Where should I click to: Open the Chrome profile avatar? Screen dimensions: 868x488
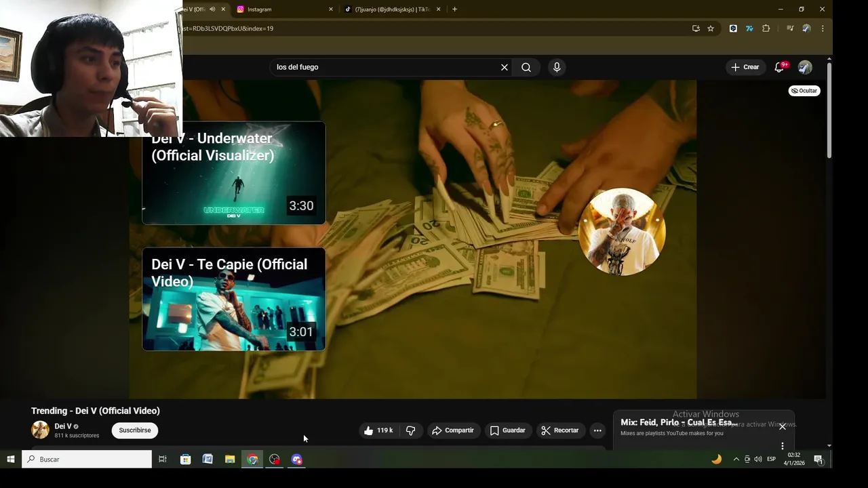tap(806, 28)
